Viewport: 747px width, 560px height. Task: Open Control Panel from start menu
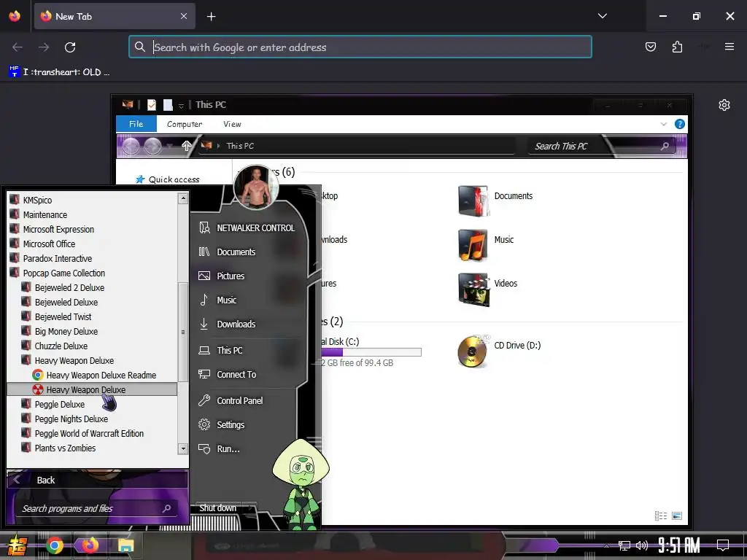tap(231, 401)
